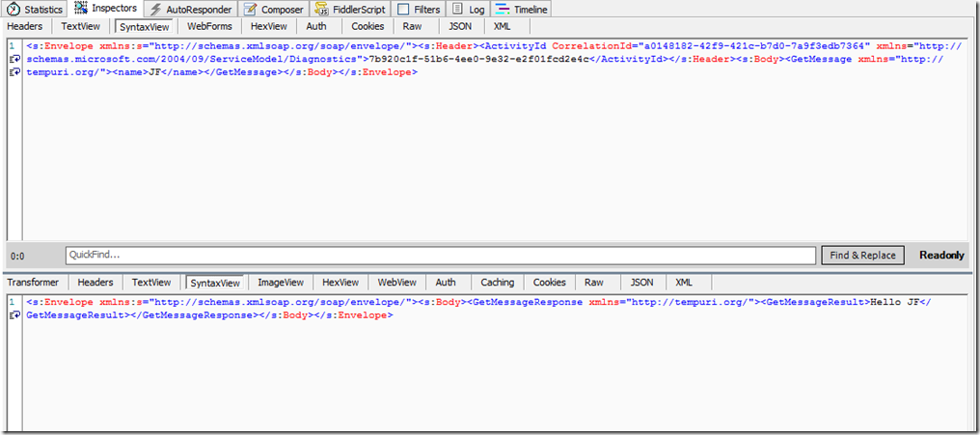Open the response Auth tab
Viewport: 980px width, 435px height.
coord(446,283)
